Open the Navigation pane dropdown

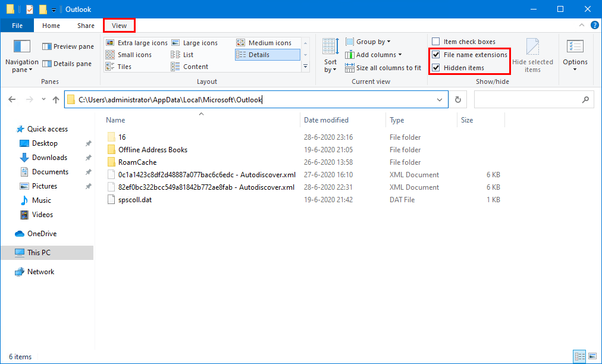pos(22,56)
